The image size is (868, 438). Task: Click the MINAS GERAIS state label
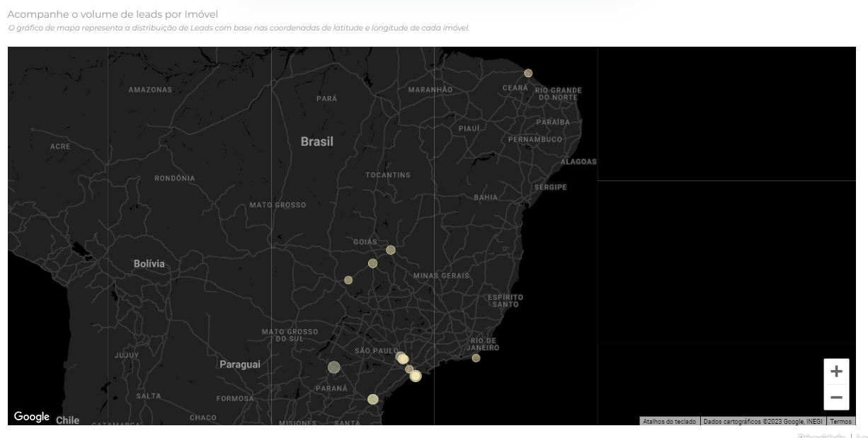tap(442, 275)
